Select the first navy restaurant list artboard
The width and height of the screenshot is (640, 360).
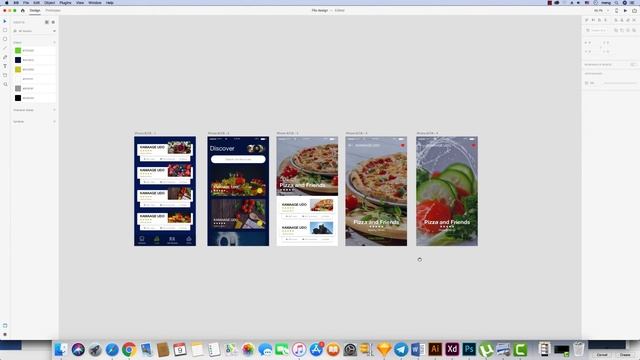click(165, 191)
